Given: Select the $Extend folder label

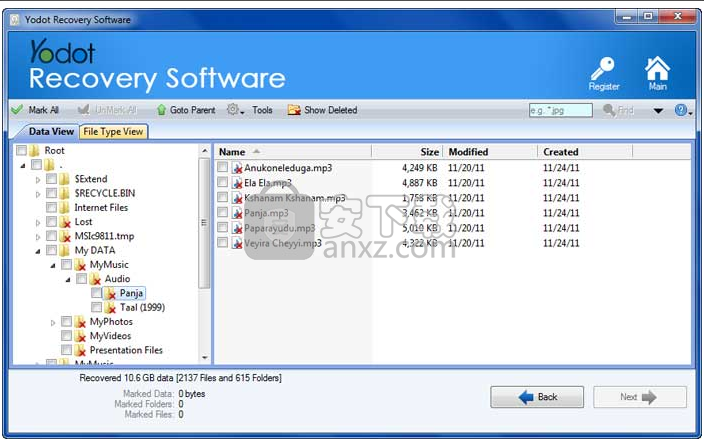Looking at the screenshot, I should (x=91, y=179).
